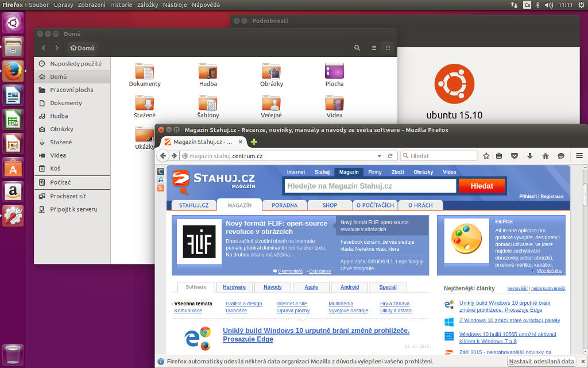This screenshot has height=368, width=588.
Task: Switch Files window to grid view
Action: coord(388,48)
